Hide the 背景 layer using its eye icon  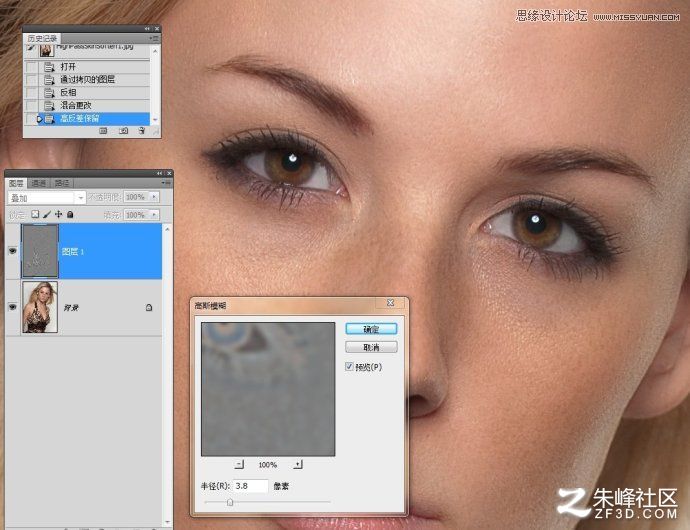[13, 307]
